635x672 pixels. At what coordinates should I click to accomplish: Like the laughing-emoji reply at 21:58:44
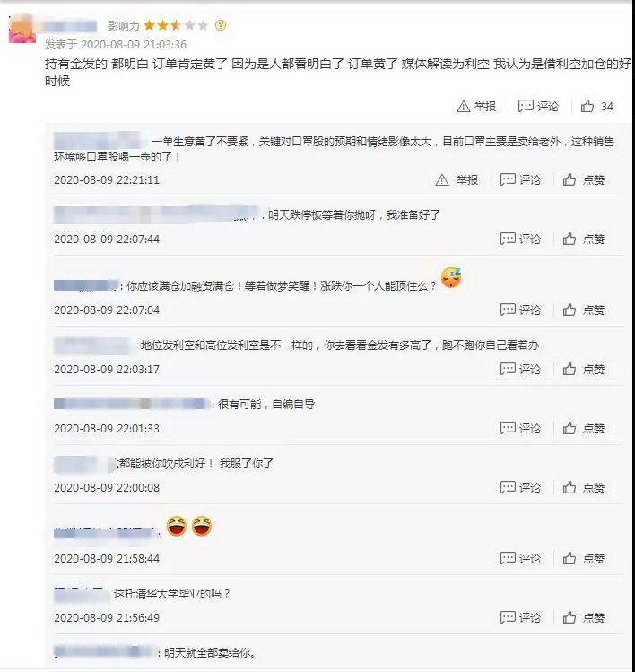point(583,558)
